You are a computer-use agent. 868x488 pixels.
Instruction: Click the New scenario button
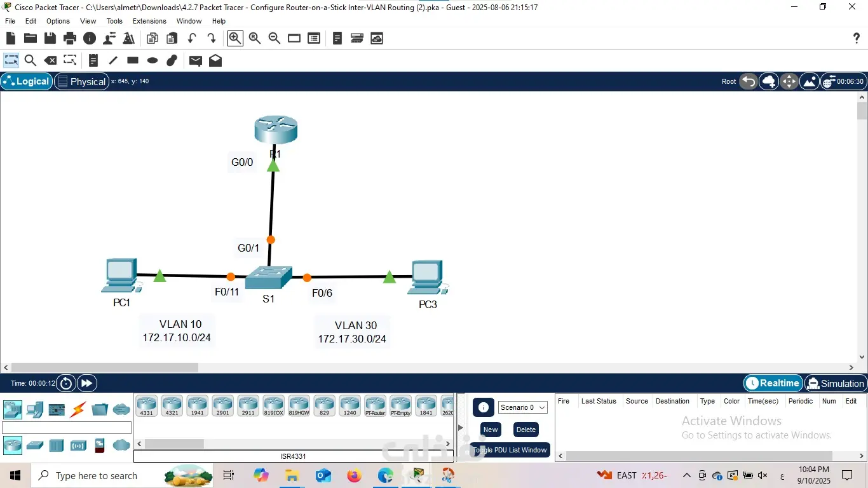click(491, 430)
